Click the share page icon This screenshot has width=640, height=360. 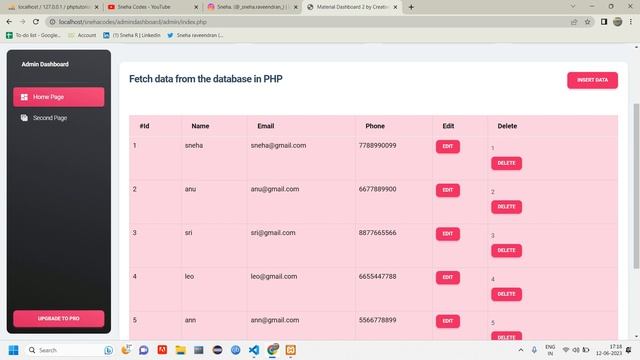click(x=574, y=22)
